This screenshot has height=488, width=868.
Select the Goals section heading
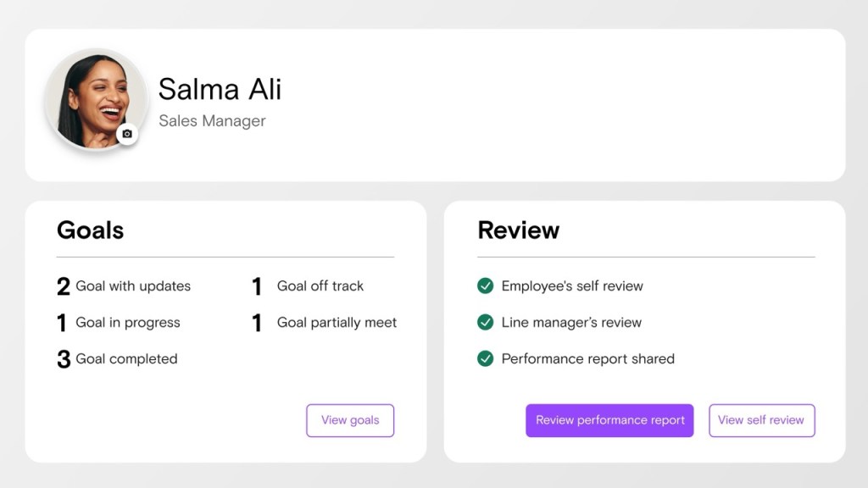(90, 230)
